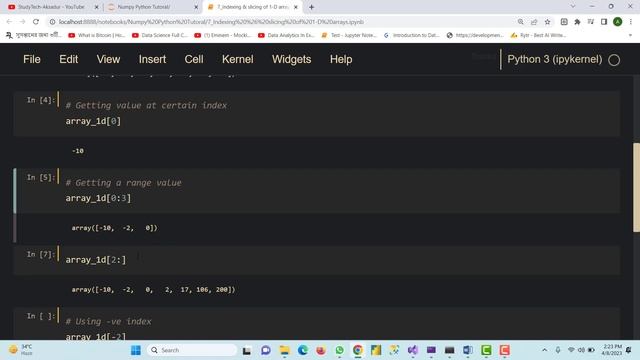Image resolution: width=640 pixels, height=360 pixels.
Task: Click inside cell In [7] code array_1d[2:]
Action: 96,260
